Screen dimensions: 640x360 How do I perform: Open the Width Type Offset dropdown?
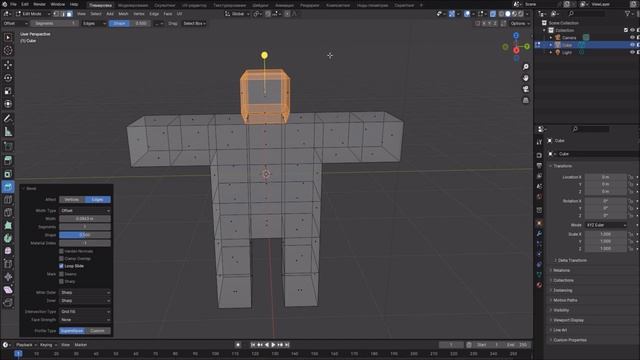pos(85,211)
